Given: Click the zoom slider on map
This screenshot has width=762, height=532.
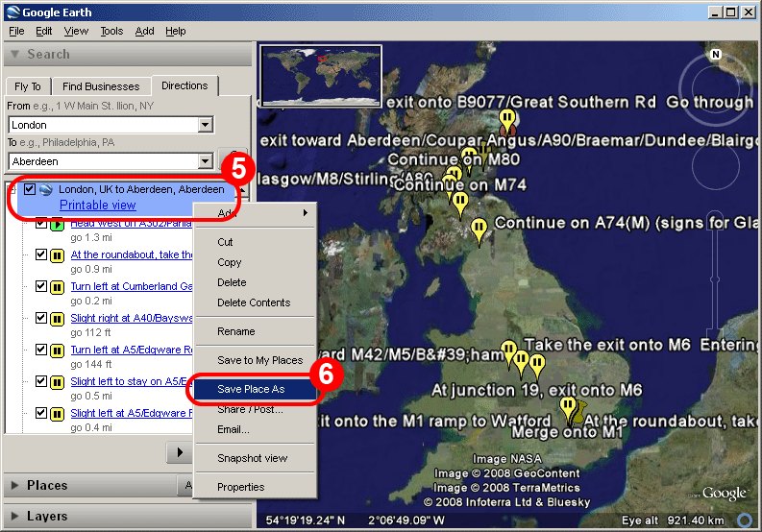Looking at the screenshot, I should (x=715, y=278).
